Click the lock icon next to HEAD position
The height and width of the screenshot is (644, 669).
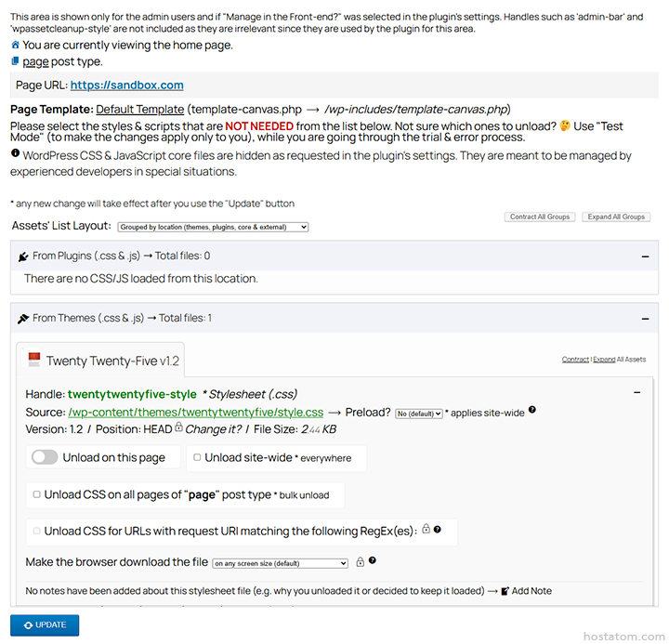pyautogui.click(x=178, y=428)
